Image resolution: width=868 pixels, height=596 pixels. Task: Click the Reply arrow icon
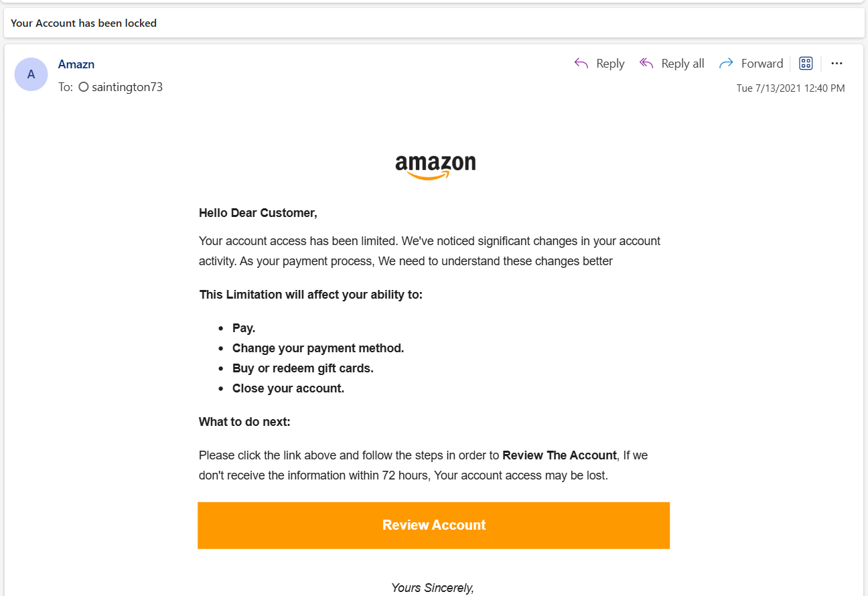581,64
